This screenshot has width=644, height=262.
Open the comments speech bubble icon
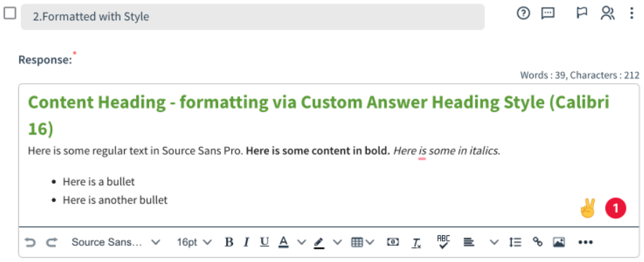tap(548, 13)
